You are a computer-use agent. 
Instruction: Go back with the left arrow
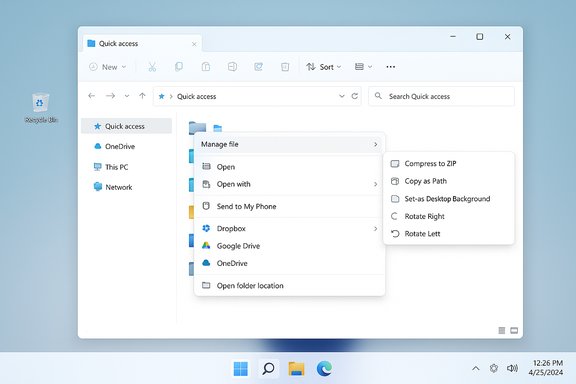[x=91, y=96]
